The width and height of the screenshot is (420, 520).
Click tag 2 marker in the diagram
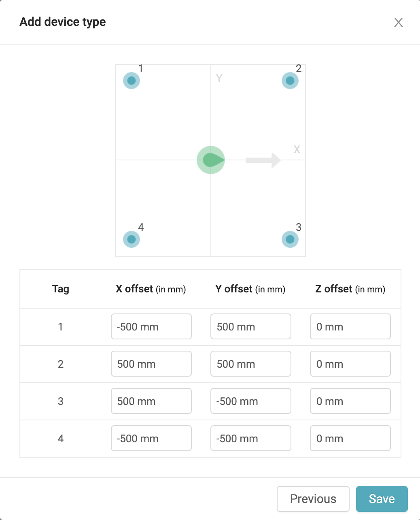290,81
